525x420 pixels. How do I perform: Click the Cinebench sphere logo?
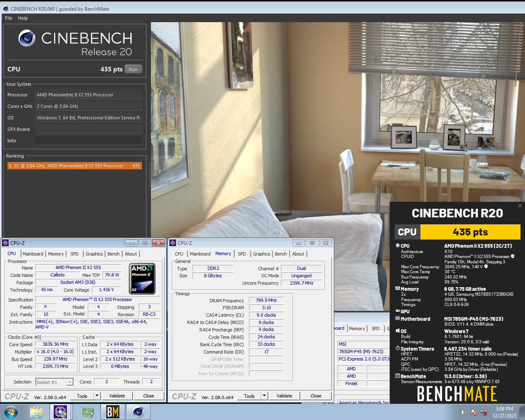coord(27,38)
